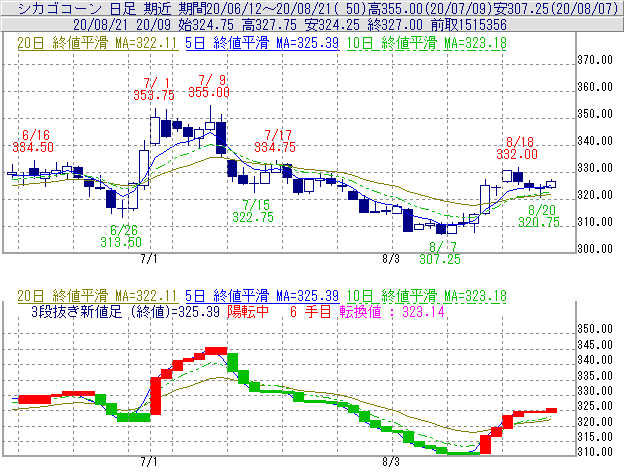Screen dimensions: 624x474
Task: Click the 陽転中 status text
Action: (x=248, y=312)
